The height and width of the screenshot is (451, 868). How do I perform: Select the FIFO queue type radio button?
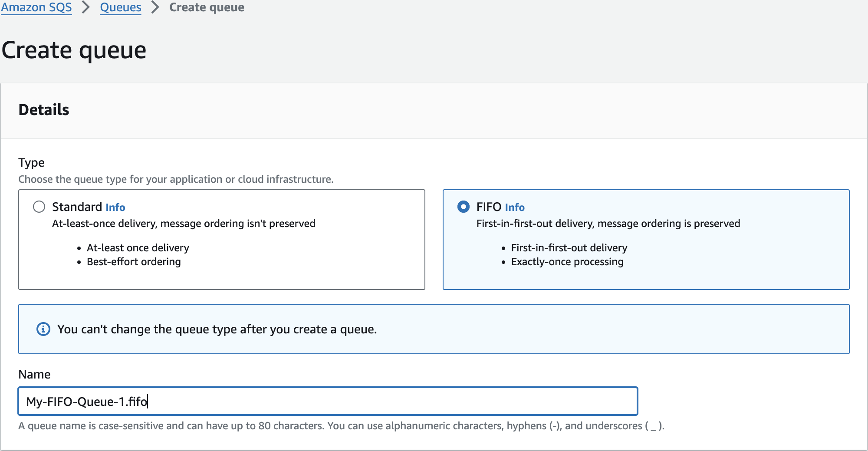pyautogui.click(x=463, y=207)
